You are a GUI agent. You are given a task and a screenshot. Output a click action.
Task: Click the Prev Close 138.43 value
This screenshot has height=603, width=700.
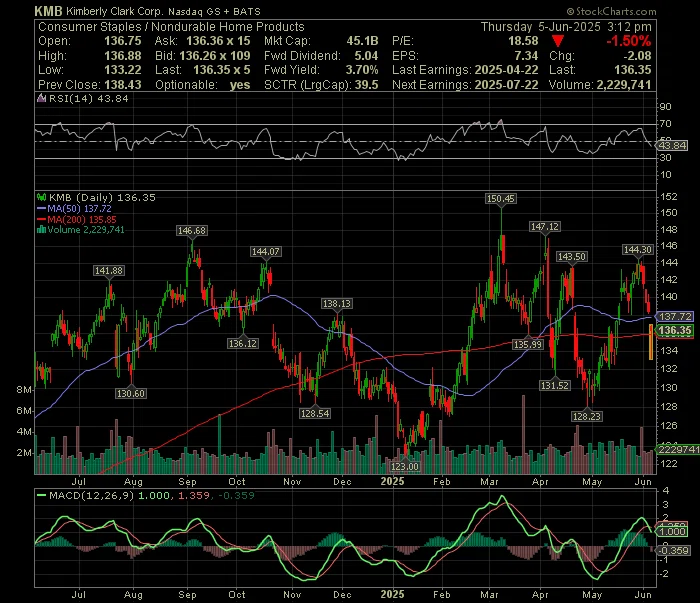[x=123, y=85]
